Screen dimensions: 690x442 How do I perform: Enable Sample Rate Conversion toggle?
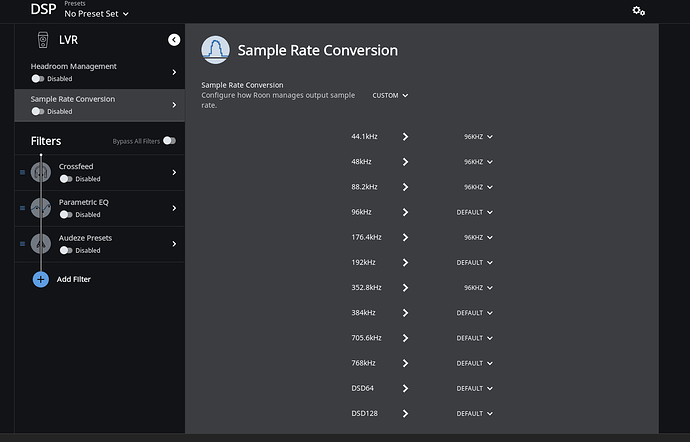click(x=38, y=111)
